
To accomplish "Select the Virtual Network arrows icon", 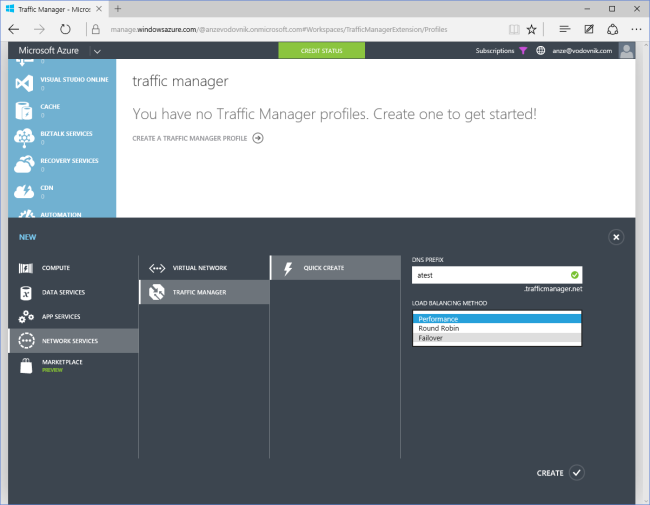I will (157, 268).
